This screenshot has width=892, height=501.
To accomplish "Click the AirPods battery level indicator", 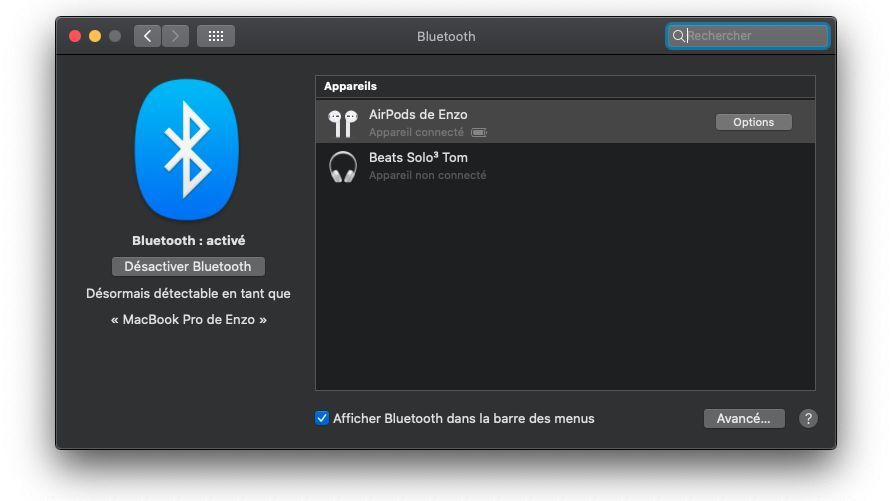I will click(x=479, y=132).
